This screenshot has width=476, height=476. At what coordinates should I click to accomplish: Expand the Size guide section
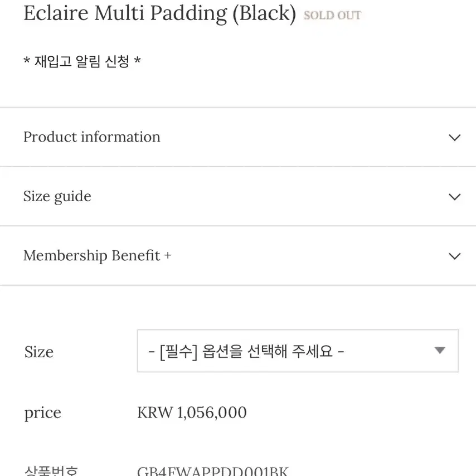(238, 196)
